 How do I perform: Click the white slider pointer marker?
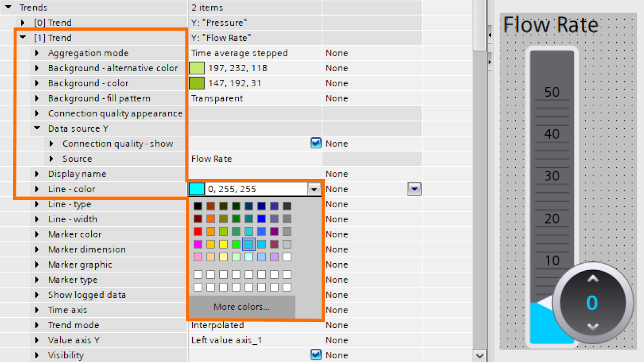(x=545, y=303)
